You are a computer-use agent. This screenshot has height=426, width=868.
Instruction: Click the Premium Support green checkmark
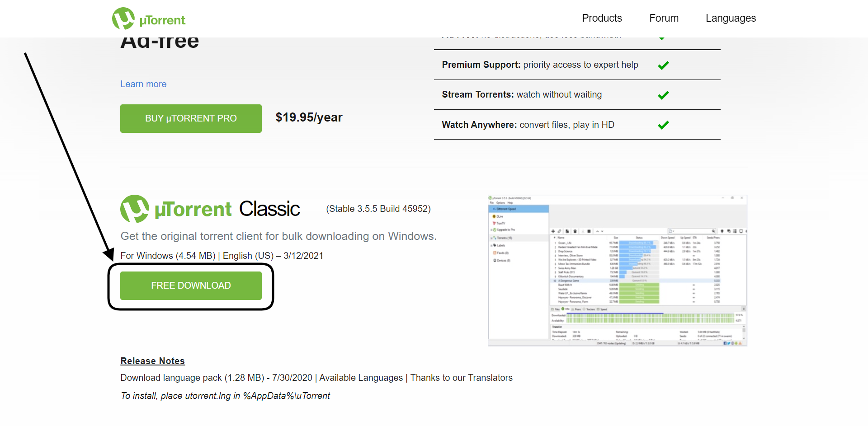point(663,66)
